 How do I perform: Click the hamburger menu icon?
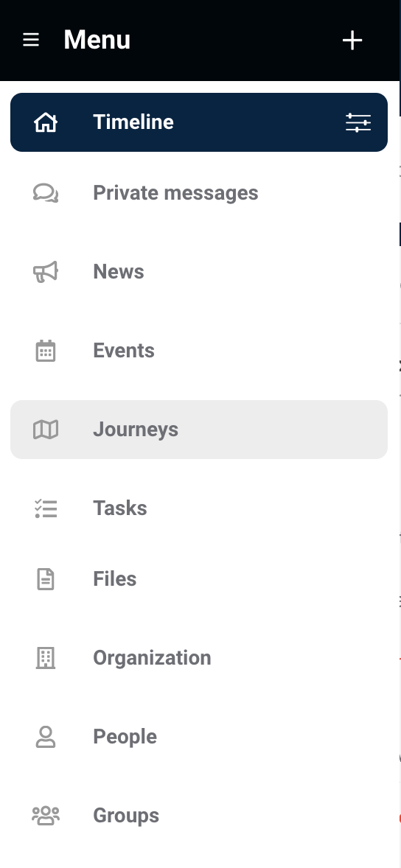click(x=31, y=40)
